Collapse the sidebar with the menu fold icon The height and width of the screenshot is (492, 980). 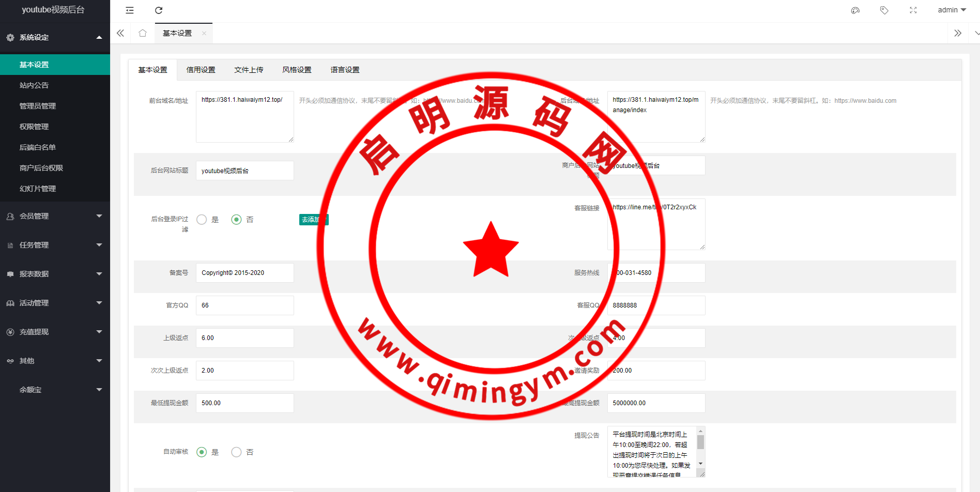pos(130,10)
